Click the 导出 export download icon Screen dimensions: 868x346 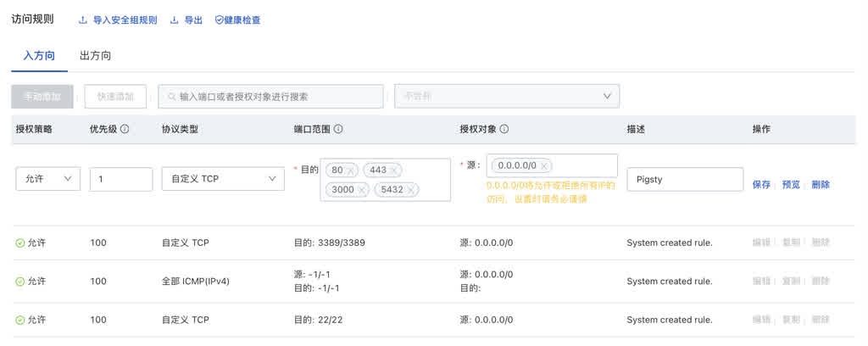point(175,20)
